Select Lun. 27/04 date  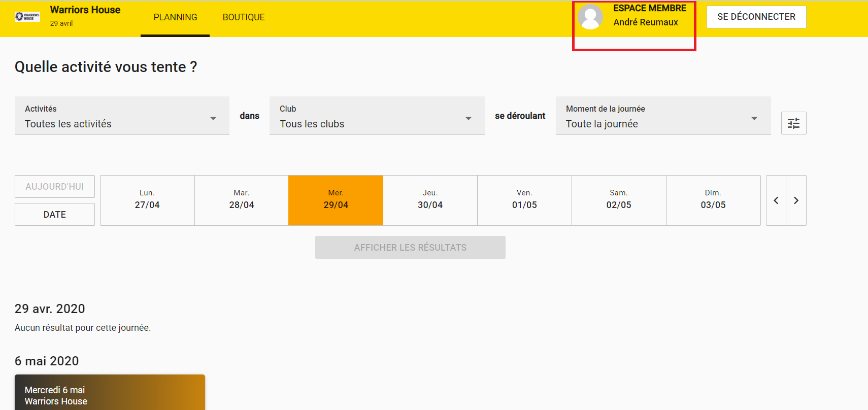coord(147,200)
